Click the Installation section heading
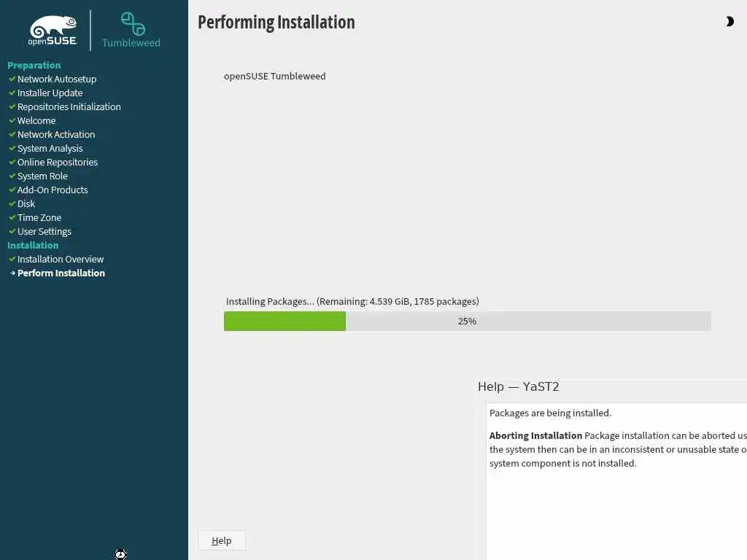The height and width of the screenshot is (560, 747). coord(33,245)
